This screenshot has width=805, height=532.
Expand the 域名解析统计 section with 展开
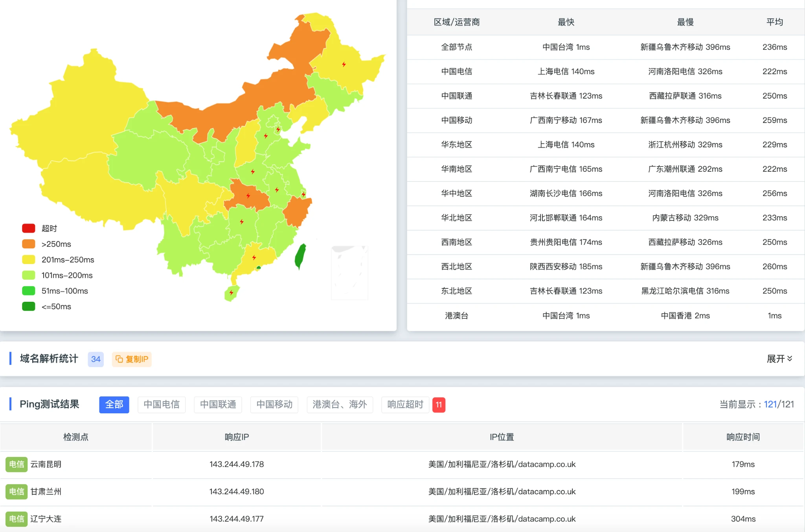coord(779,359)
